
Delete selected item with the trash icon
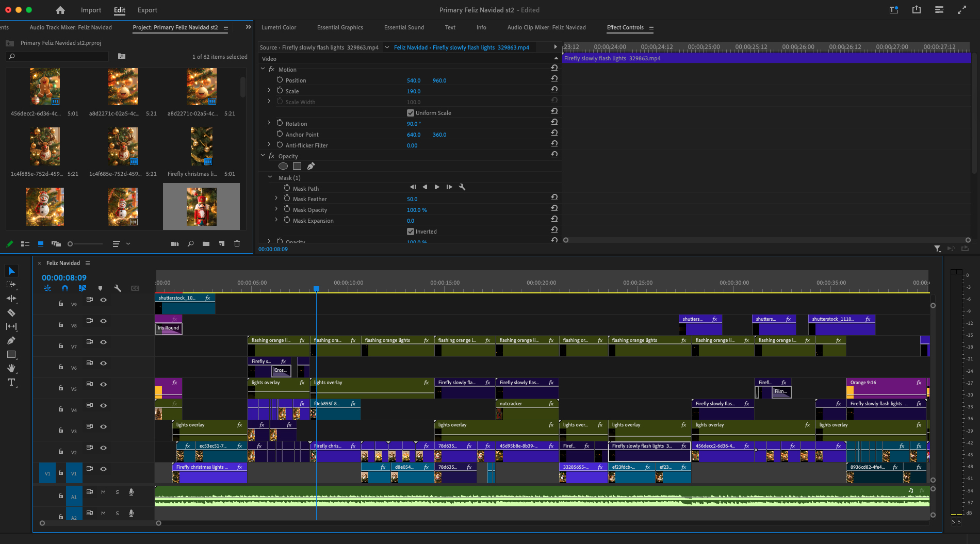[237, 243]
